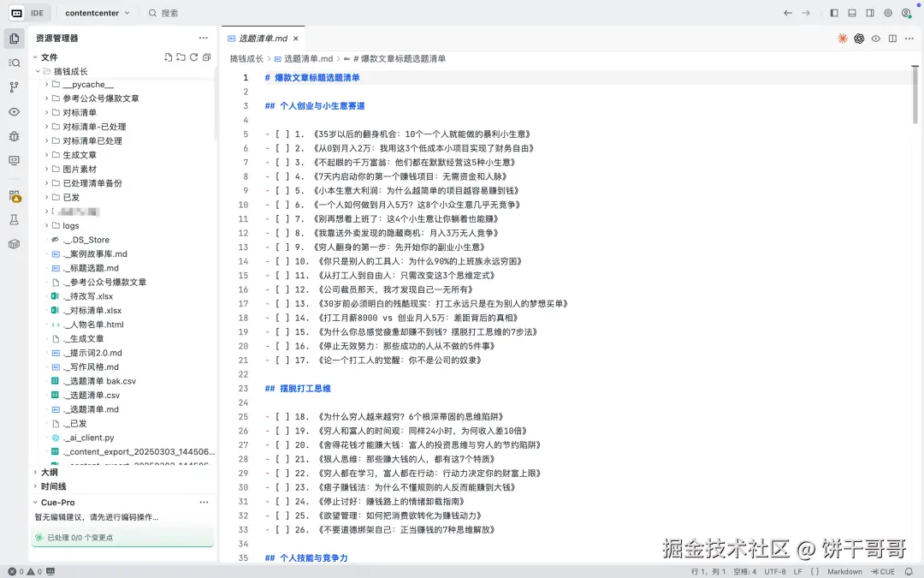Expand the __pycache__ folder
The width and height of the screenshot is (924, 578).
tap(46, 84)
